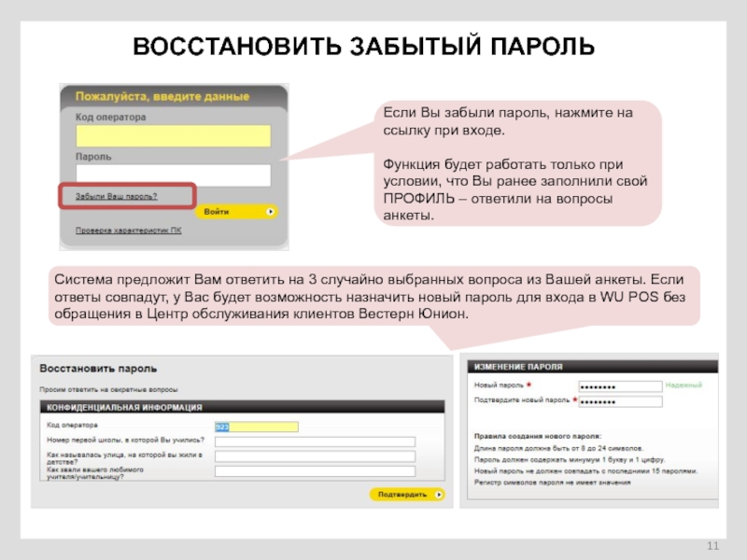The width and height of the screenshot is (747, 560).
Task: Click the green Надежный strength indicator
Action: point(684,385)
